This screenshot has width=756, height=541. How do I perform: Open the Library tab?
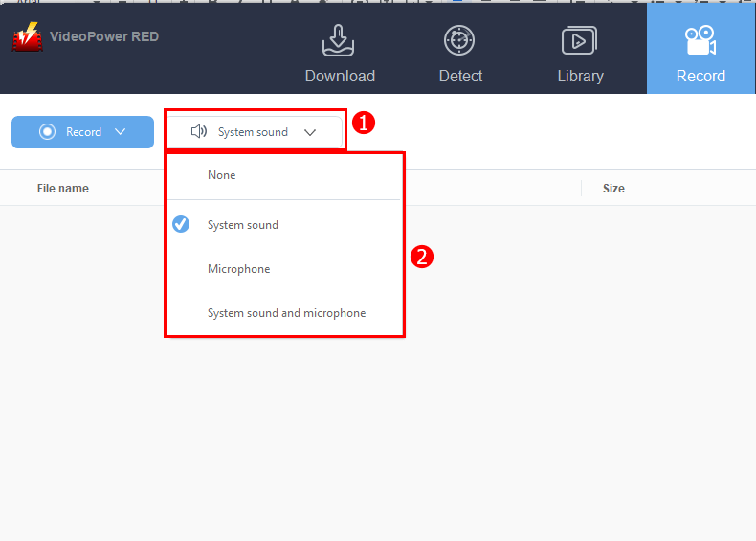[x=580, y=54]
